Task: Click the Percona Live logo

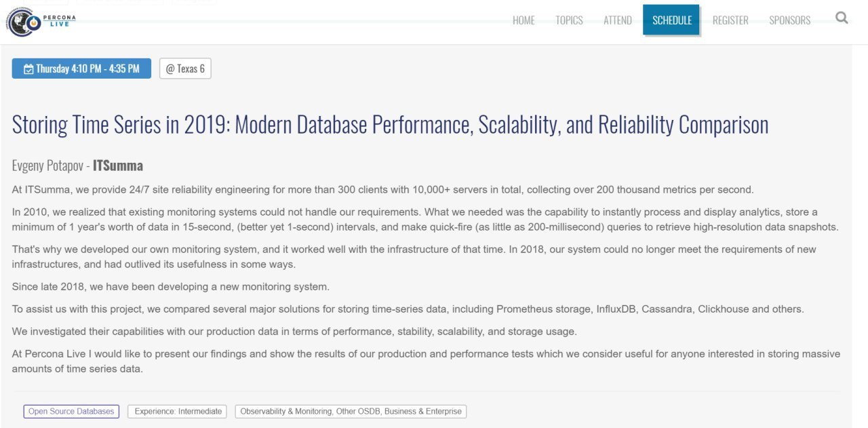Action: tap(41, 21)
